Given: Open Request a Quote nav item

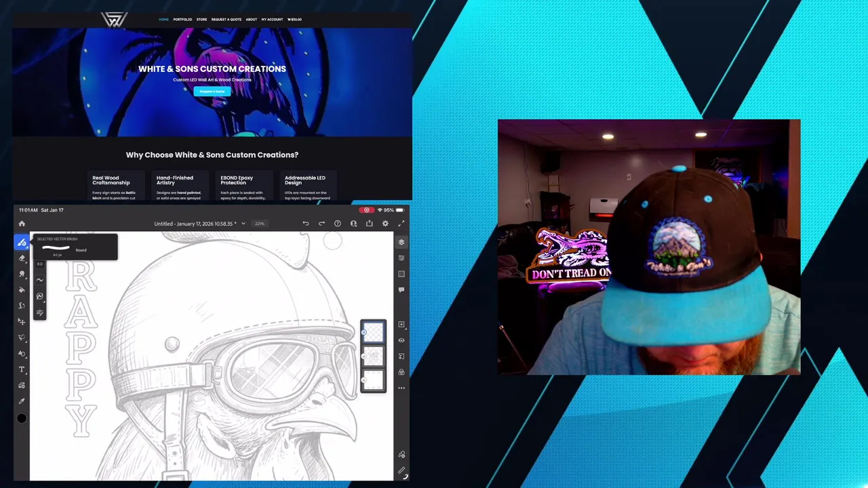Looking at the screenshot, I should (x=226, y=19).
